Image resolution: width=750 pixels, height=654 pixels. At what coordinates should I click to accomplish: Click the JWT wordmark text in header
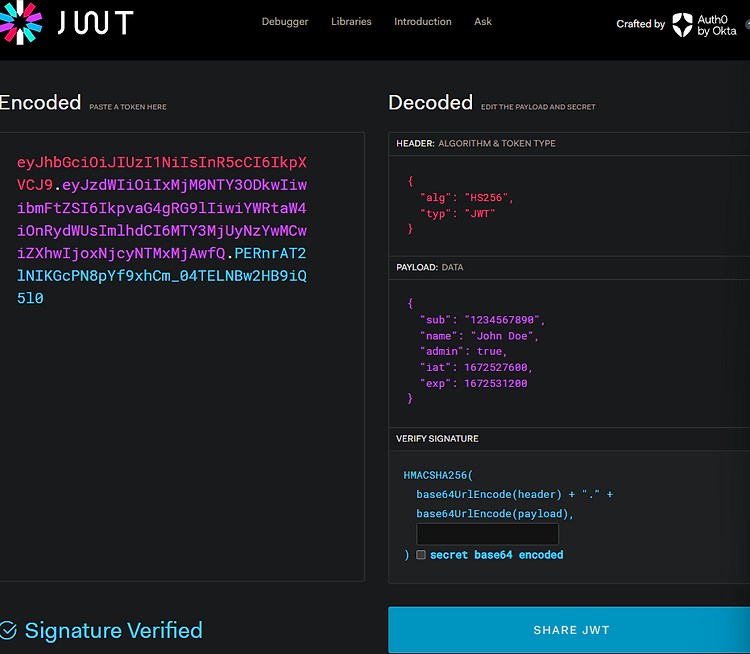pos(96,22)
